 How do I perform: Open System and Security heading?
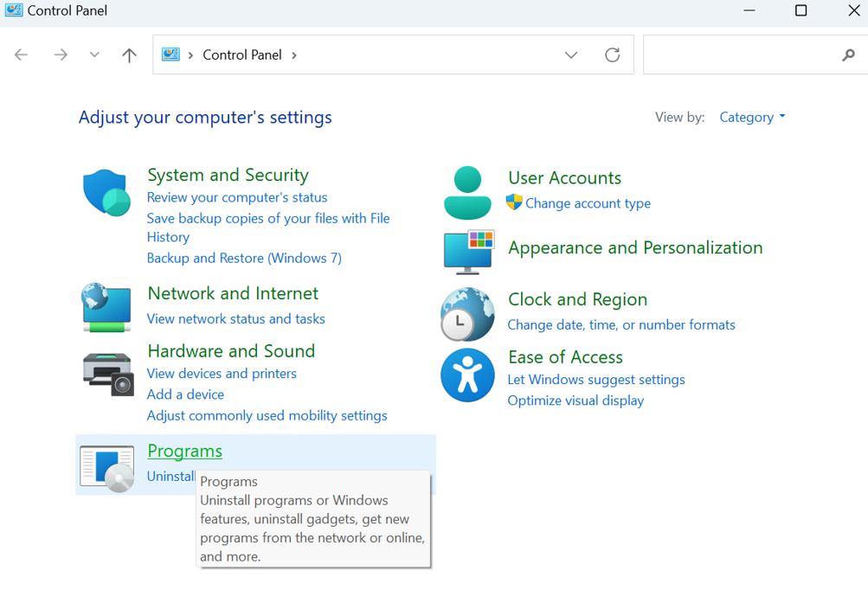tap(228, 175)
